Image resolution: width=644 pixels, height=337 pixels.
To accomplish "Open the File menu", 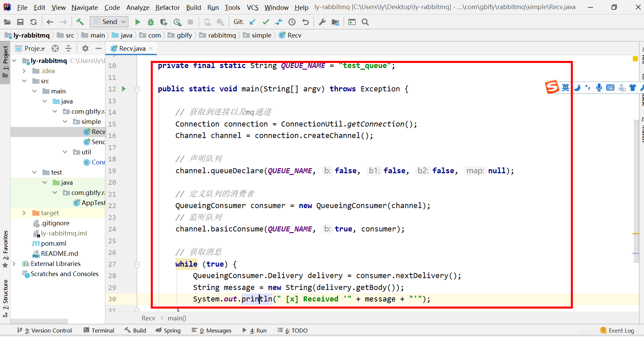I will 22,7.
